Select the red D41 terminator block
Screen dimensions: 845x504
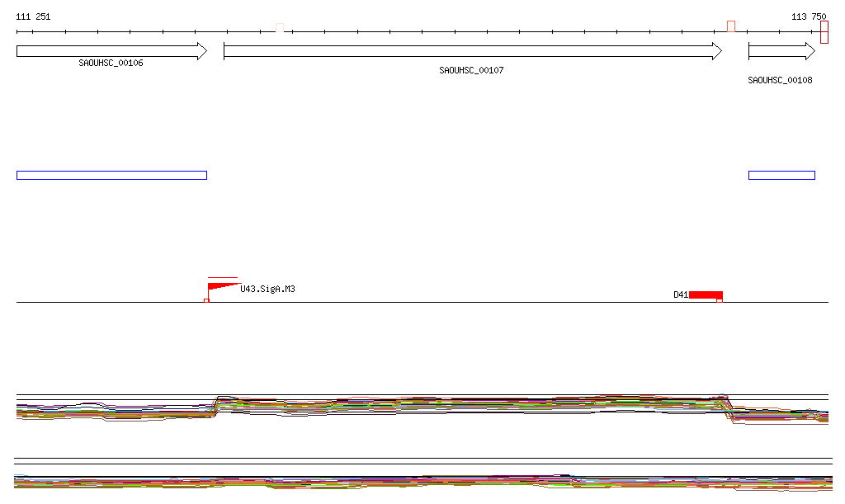coord(706,294)
